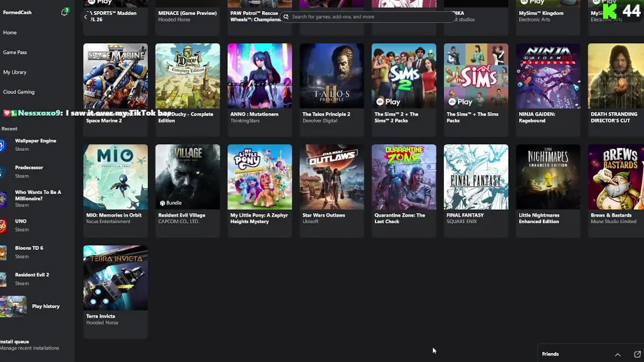Click the EA Play badge on The Sims 2
Viewport: 644px width, 362px height.
pos(388,102)
